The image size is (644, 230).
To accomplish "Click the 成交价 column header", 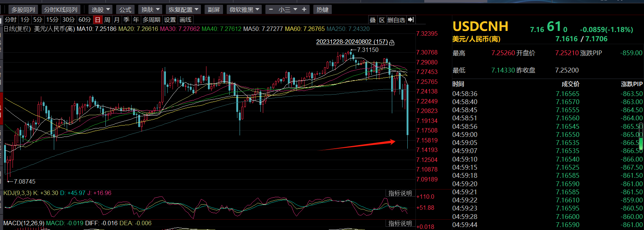I will tap(571, 84).
